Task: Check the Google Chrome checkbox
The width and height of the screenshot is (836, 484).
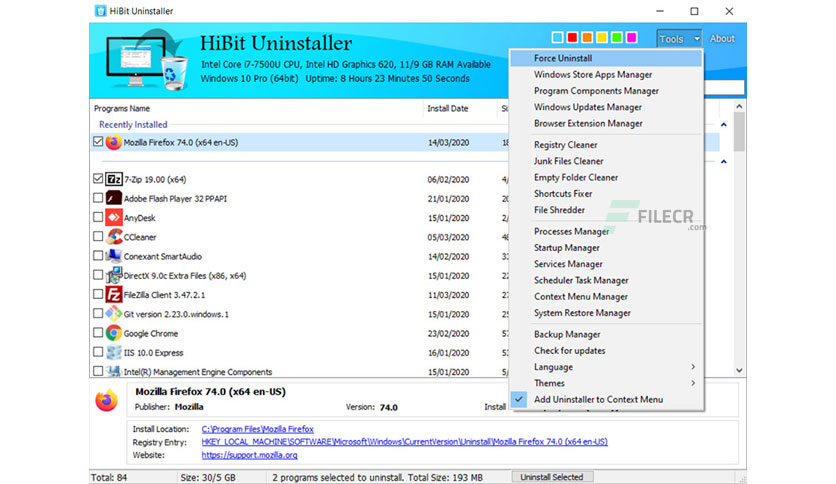Action: (x=98, y=332)
